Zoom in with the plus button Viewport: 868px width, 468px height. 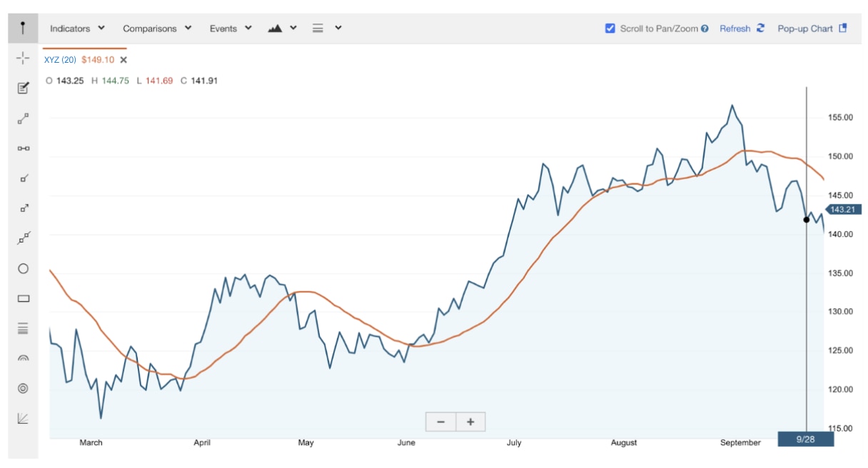pos(470,422)
